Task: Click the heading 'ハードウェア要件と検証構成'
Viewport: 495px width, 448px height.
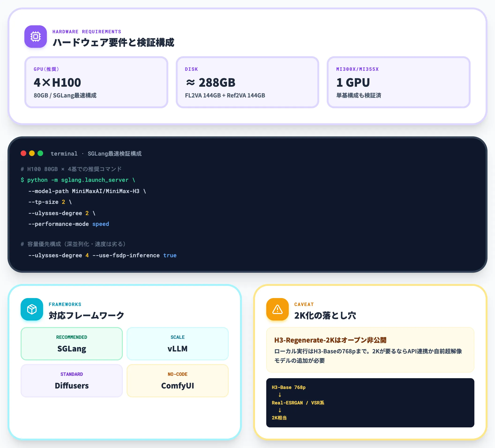Action: pos(113,42)
